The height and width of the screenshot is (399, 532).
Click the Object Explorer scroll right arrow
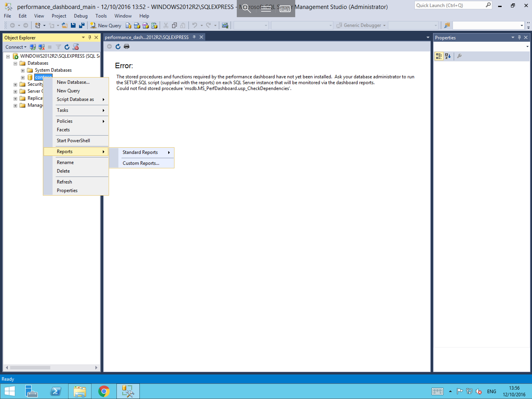point(96,367)
